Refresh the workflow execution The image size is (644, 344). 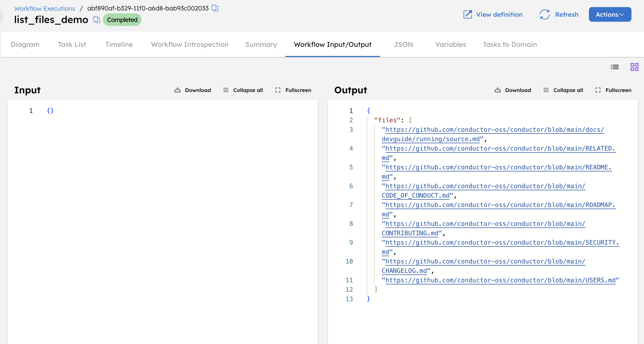[x=559, y=14]
